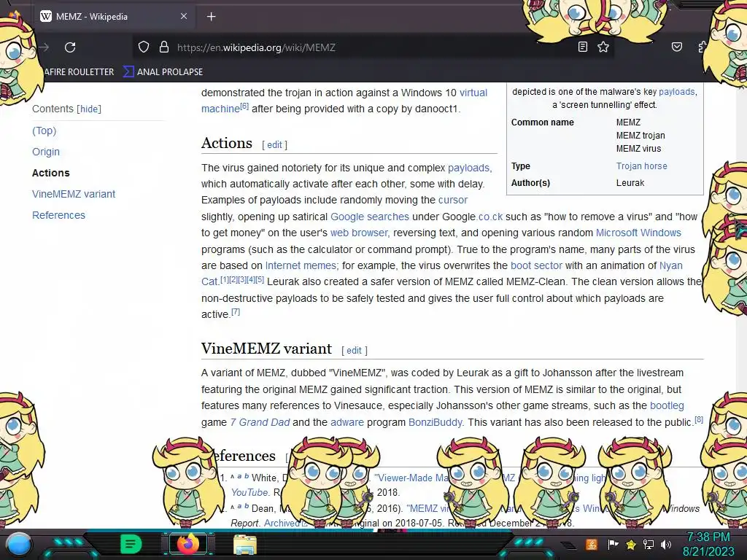Viewport: 747px width, 560px height.
Task: Open network status tray icon
Action: pyautogui.click(x=649, y=544)
